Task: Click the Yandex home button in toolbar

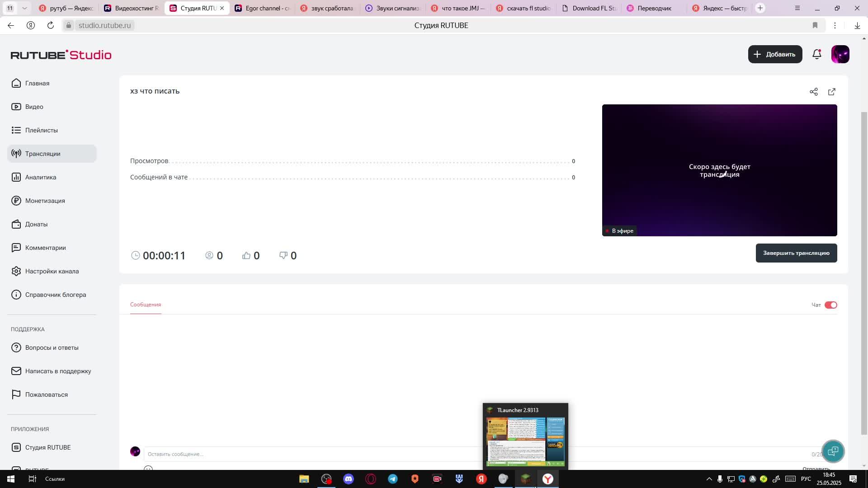Action: click(31, 25)
